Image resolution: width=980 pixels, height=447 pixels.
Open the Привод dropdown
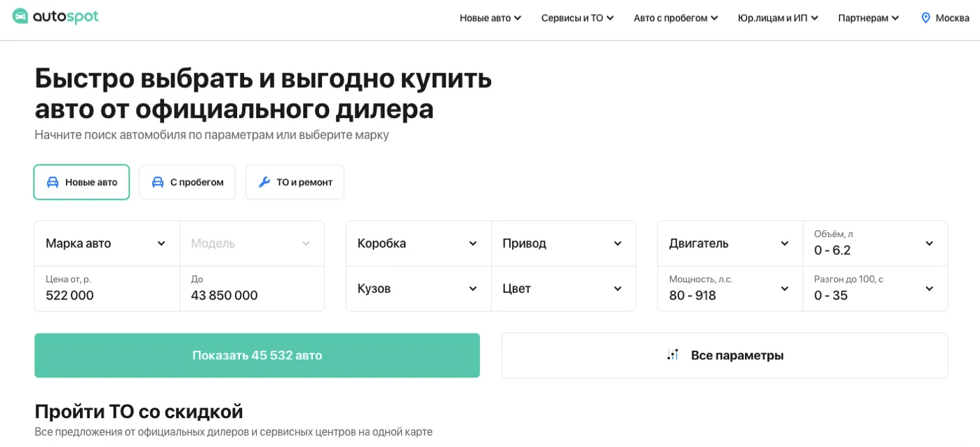[x=563, y=243]
